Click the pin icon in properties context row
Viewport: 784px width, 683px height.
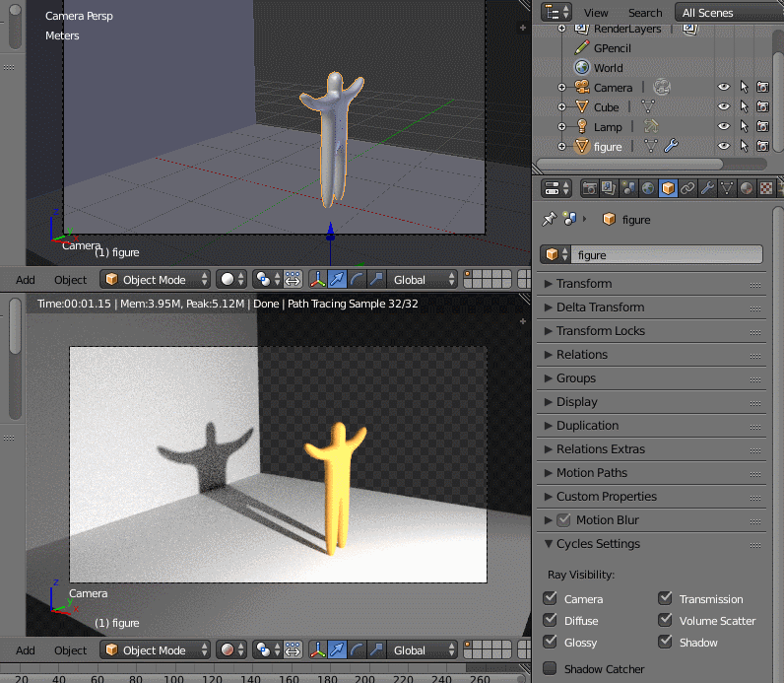[549, 219]
